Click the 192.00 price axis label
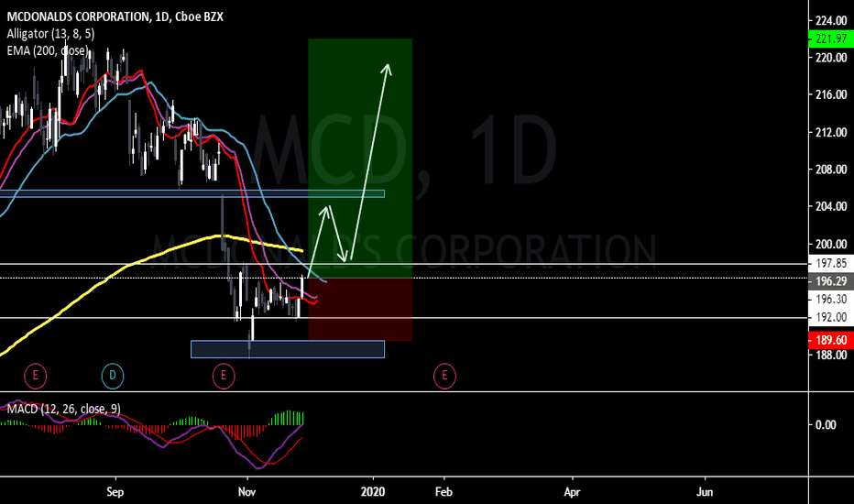Viewport: 854px width, 504px height. pos(831,317)
